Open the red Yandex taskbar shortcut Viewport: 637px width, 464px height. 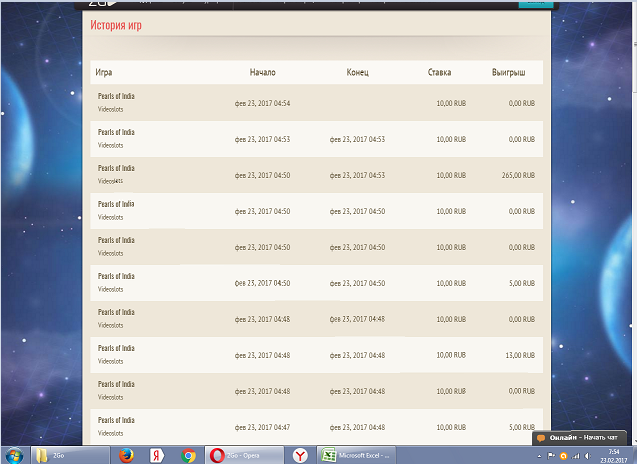[157, 455]
